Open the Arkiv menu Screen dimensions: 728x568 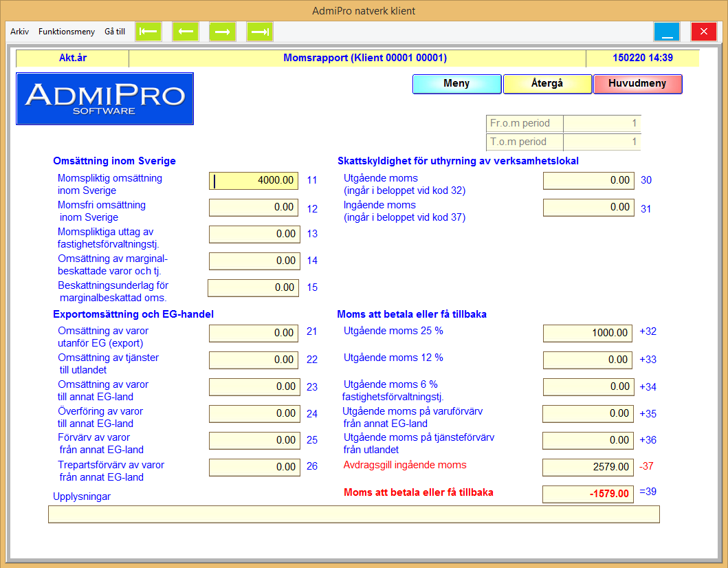pos(20,32)
